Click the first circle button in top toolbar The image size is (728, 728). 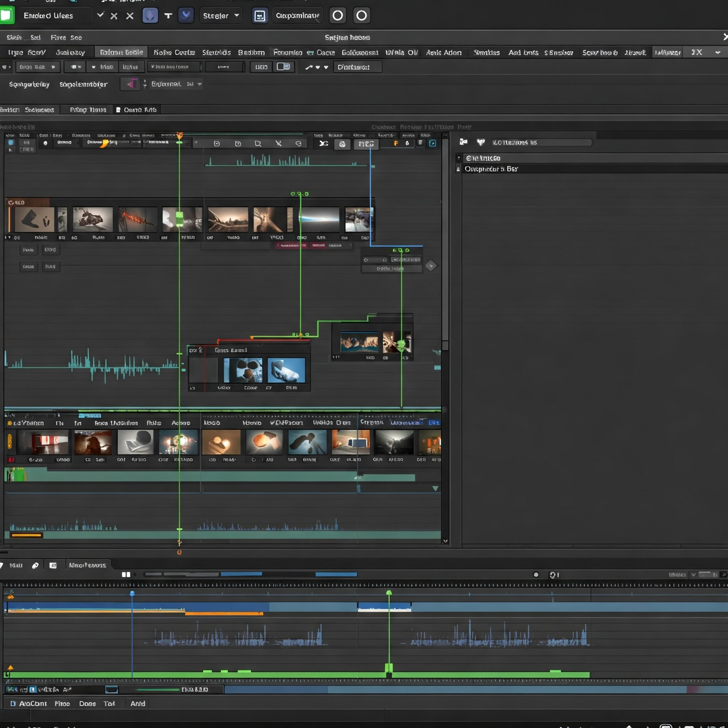[x=338, y=15]
